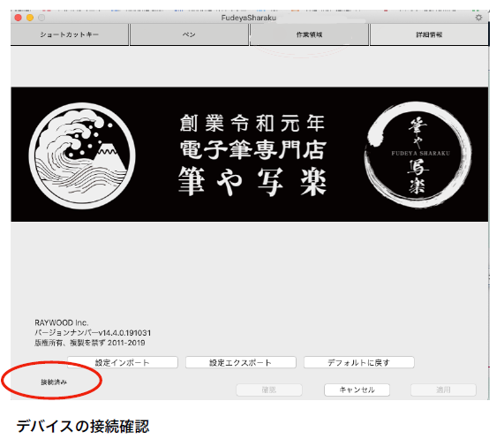Click the 設定エクスポート button
504x439 pixels.
241,362
